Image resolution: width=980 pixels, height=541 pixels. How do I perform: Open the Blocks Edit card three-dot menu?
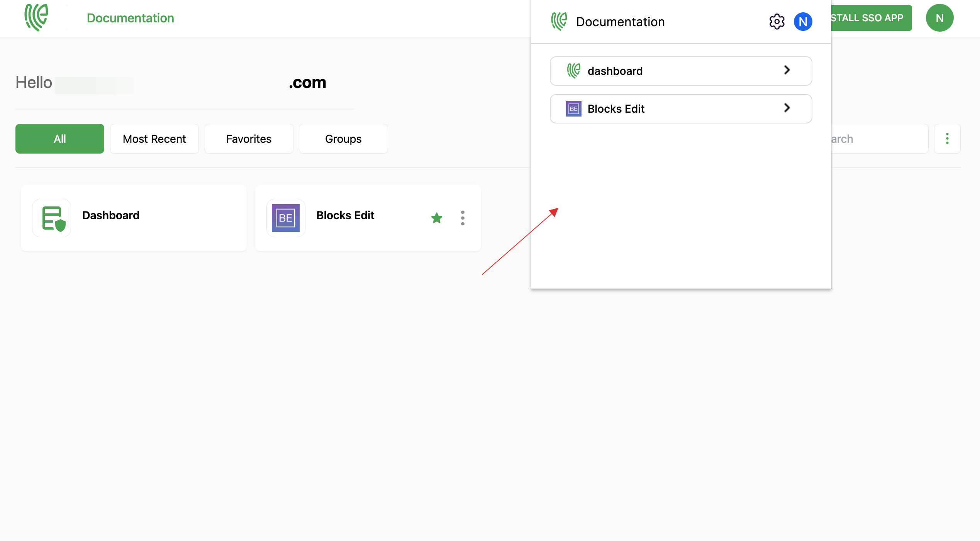[x=463, y=218]
